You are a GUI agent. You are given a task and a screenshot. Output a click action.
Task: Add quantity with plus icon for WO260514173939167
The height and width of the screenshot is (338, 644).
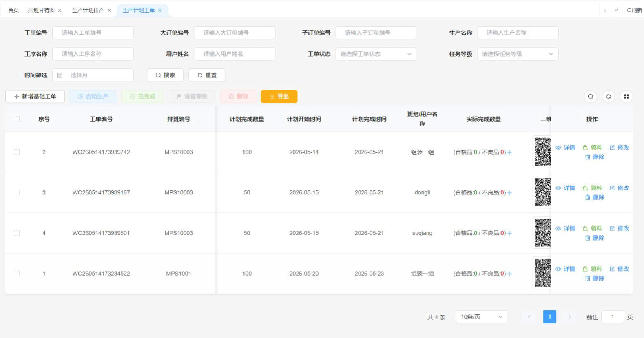[510, 193]
